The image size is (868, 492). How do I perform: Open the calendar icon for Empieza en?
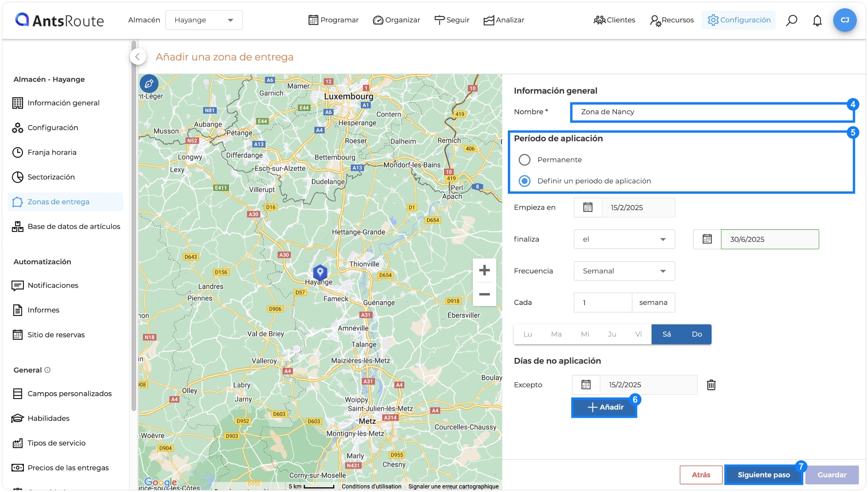[588, 207]
